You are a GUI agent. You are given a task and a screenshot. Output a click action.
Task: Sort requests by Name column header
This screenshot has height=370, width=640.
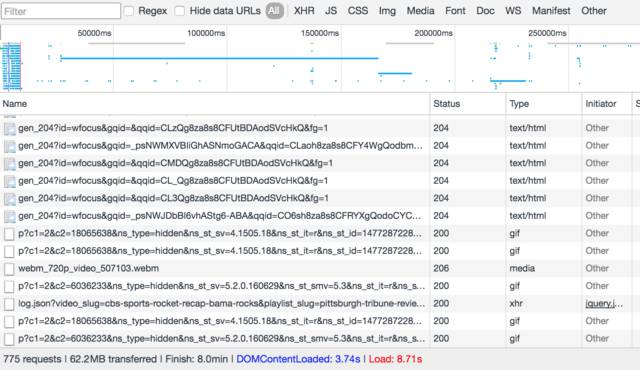pyautogui.click(x=15, y=104)
